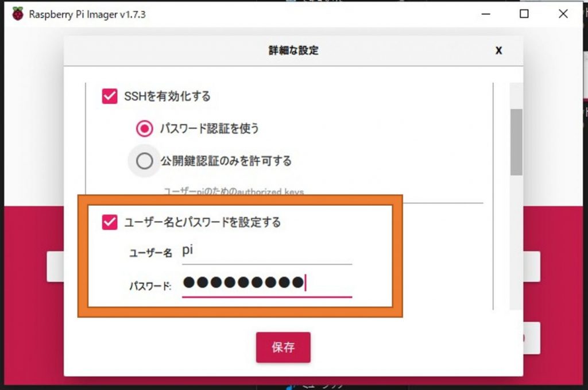Click into the パスワード masked field
The image size is (588, 390).
266,284
